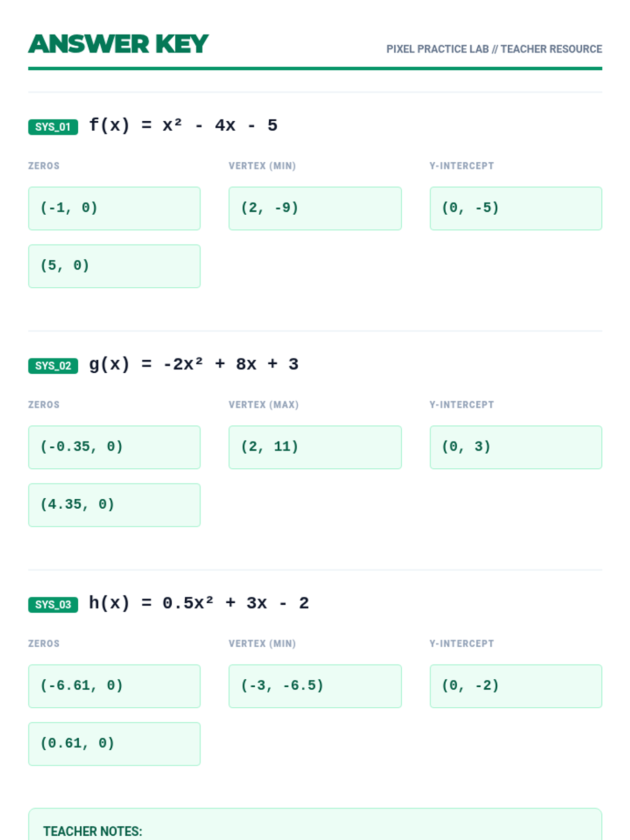
Task: Click the vertex (-3, -6.5) answer box
Action: click(x=315, y=686)
